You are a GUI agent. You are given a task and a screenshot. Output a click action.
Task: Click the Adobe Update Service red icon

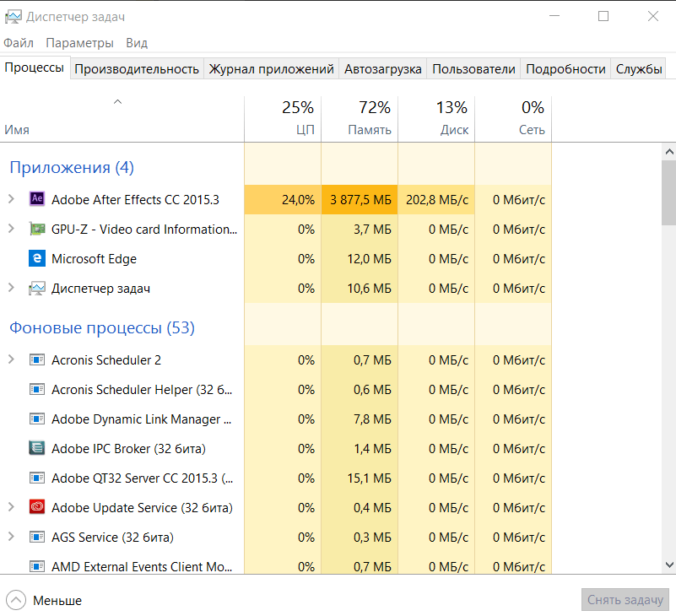point(36,508)
